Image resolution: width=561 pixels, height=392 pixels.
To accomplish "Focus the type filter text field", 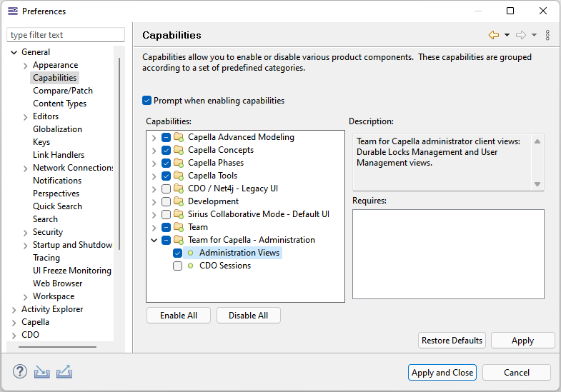I will click(x=66, y=35).
